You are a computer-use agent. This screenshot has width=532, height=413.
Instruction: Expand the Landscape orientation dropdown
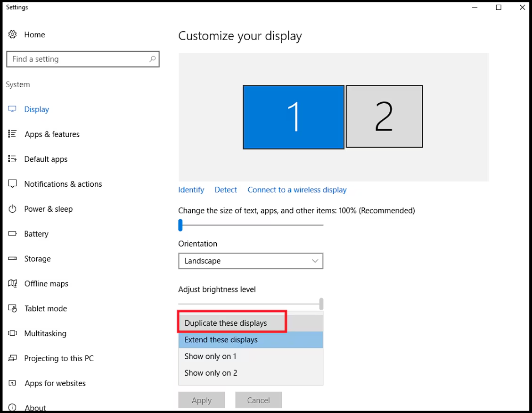(x=251, y=261)
